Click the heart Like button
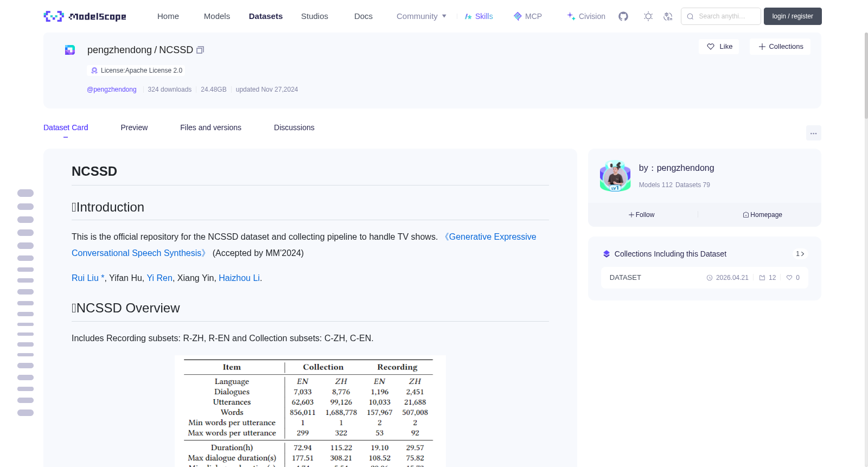The width and height of the screenshot is (868, 467). point(719,47)
